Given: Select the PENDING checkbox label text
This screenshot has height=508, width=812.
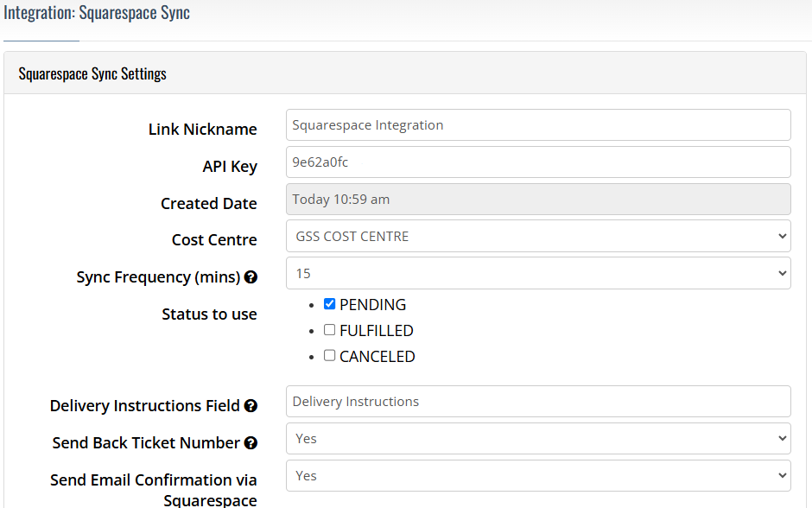Looking at the screenshot, I should point(373,305).
